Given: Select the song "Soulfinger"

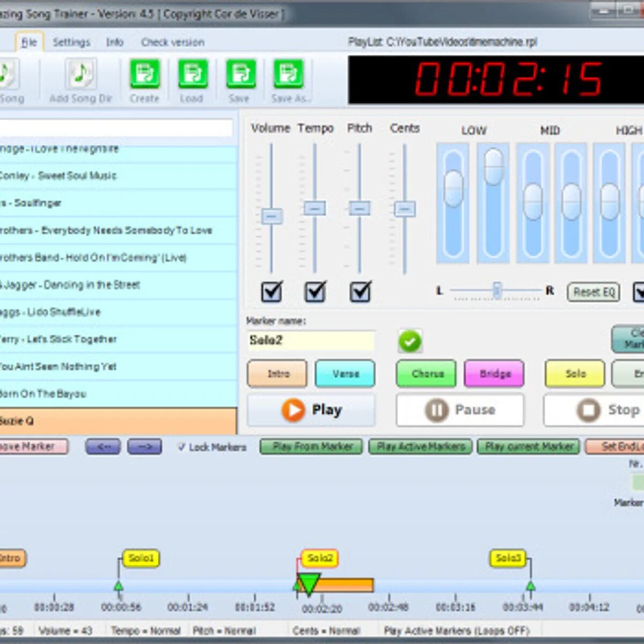Looking at the screenshot, I should pos(118,203).
